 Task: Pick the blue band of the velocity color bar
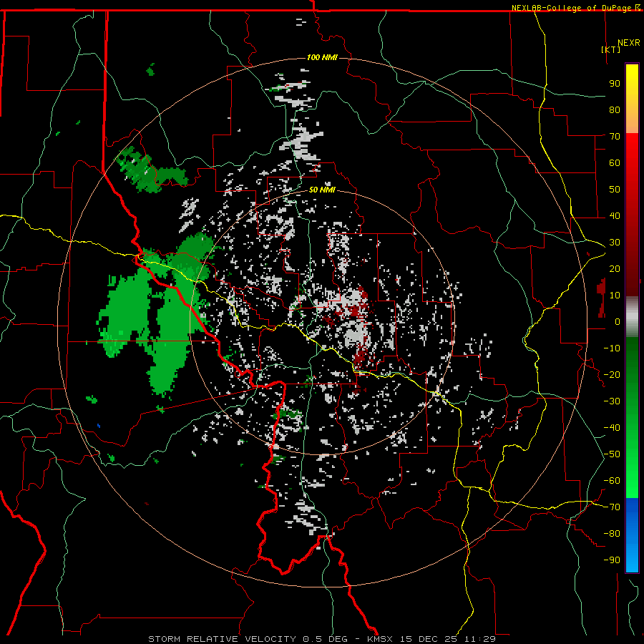(x=632, y=534)
